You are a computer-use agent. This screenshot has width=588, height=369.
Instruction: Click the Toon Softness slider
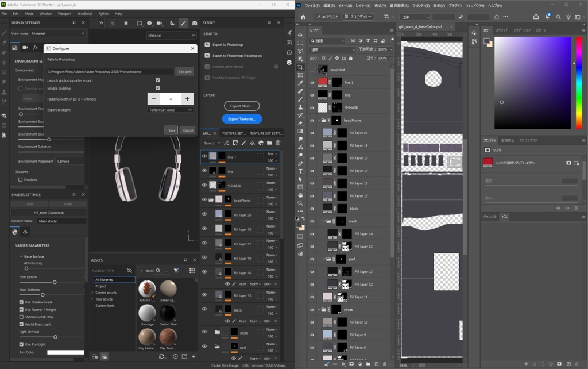click(x=51, y=295)
